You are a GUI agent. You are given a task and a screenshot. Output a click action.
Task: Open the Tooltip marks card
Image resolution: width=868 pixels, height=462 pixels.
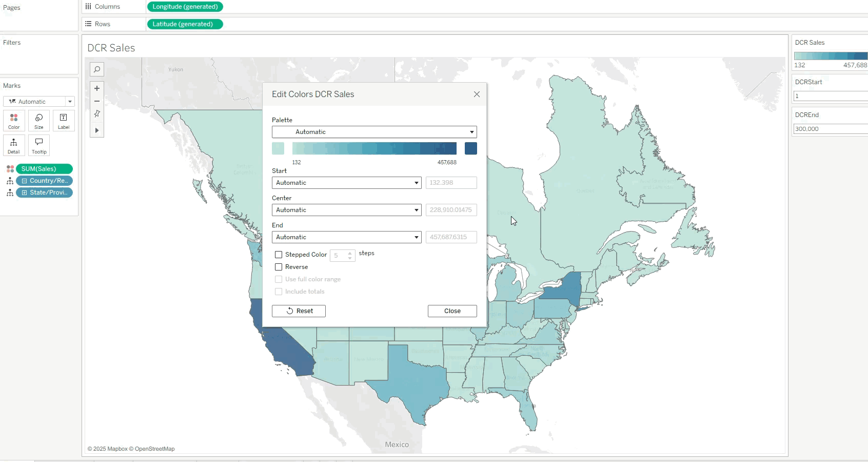(39, 145)
